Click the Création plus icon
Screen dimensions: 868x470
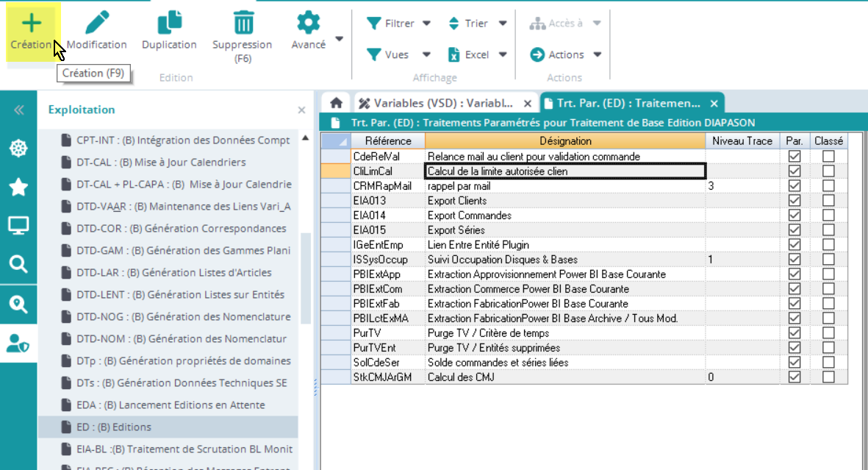(x=31, y=23)
